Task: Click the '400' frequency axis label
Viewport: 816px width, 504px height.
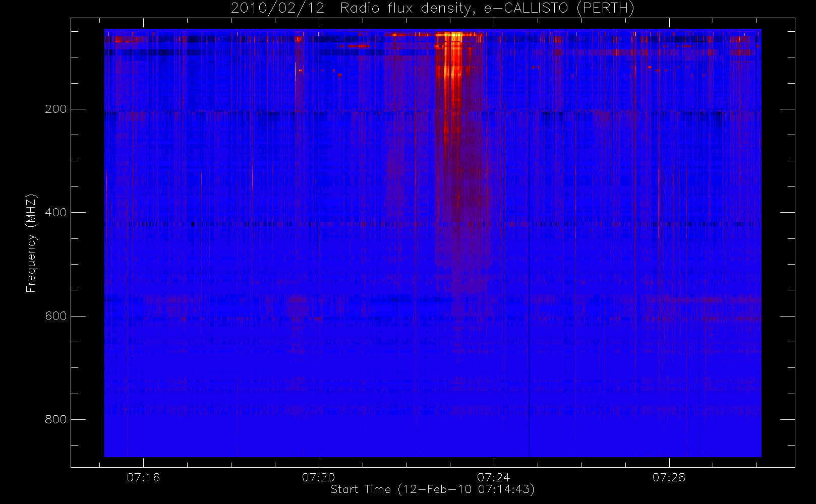Action: (x=56, y=212)
